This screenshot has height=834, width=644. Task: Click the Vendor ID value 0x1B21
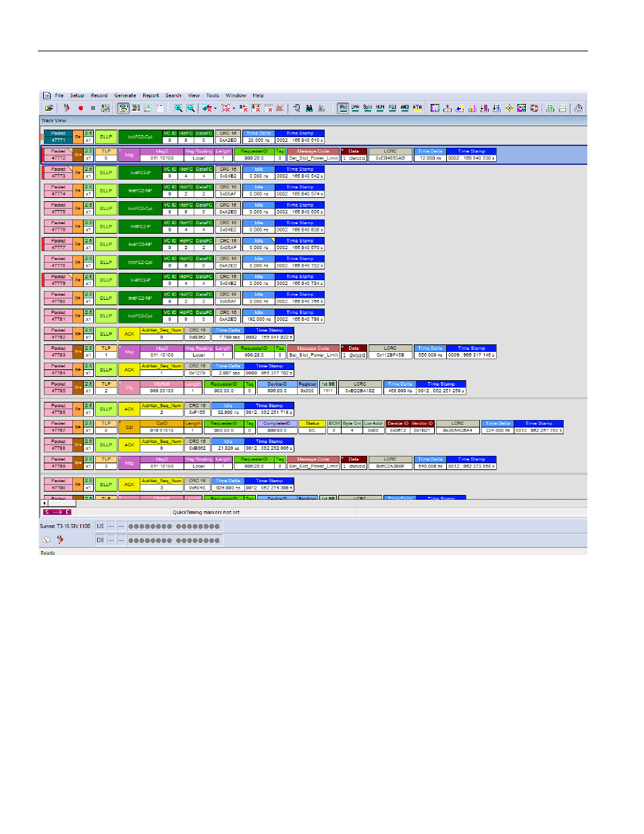coord(422,430)
